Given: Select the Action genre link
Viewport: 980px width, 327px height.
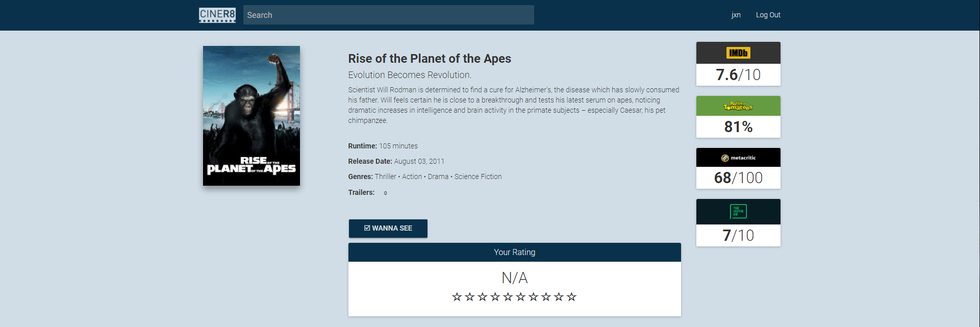Looking at the screenshot, I should [x=412, y=177].
